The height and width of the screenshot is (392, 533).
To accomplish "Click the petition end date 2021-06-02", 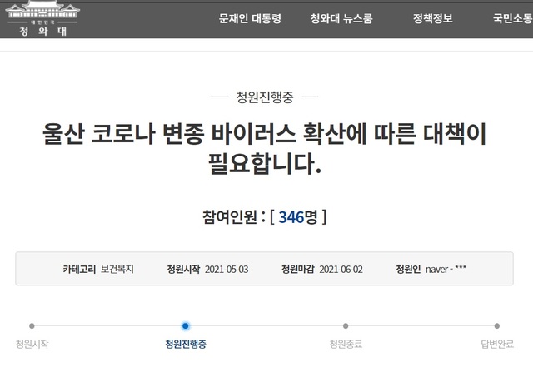I will coord(341,270).
